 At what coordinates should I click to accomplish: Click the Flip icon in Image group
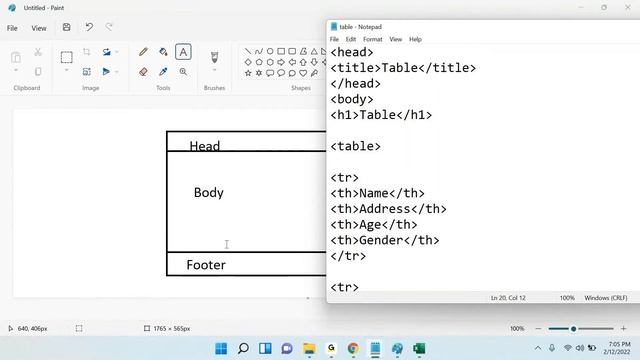click(x=106, y=72)
